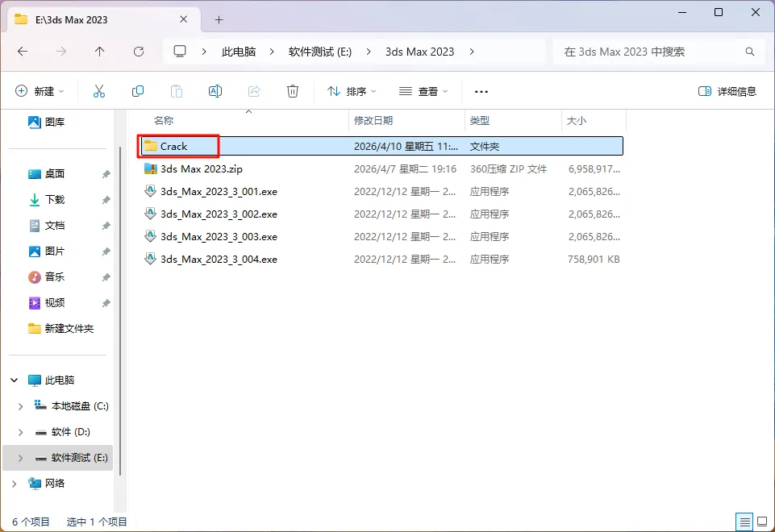Open the 新建 dropdown
The width and height of the screenshot is (775, 532).
[x=40, y=91]
